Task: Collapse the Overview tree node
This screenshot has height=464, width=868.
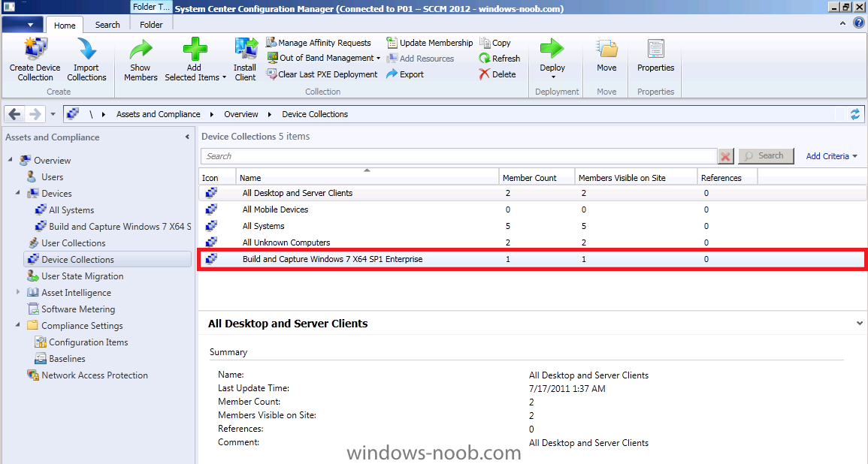Action: pos(11,160)
